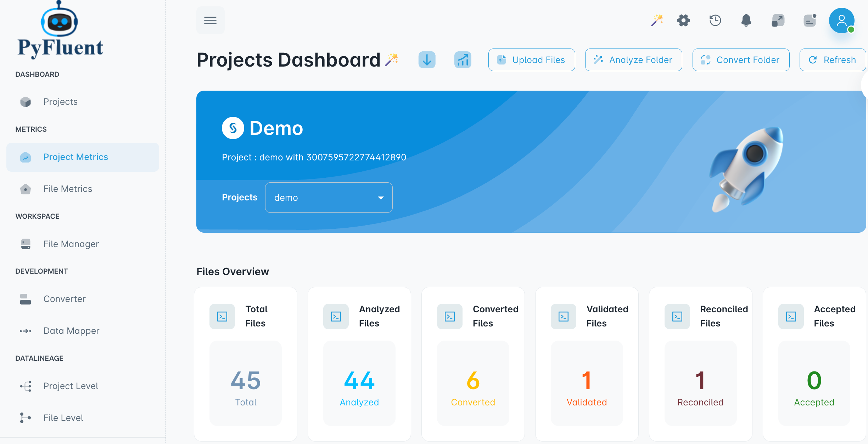Click the WORKSPACE section label
The height and width of the screenshot is (444, 868).
click(37, 216)
